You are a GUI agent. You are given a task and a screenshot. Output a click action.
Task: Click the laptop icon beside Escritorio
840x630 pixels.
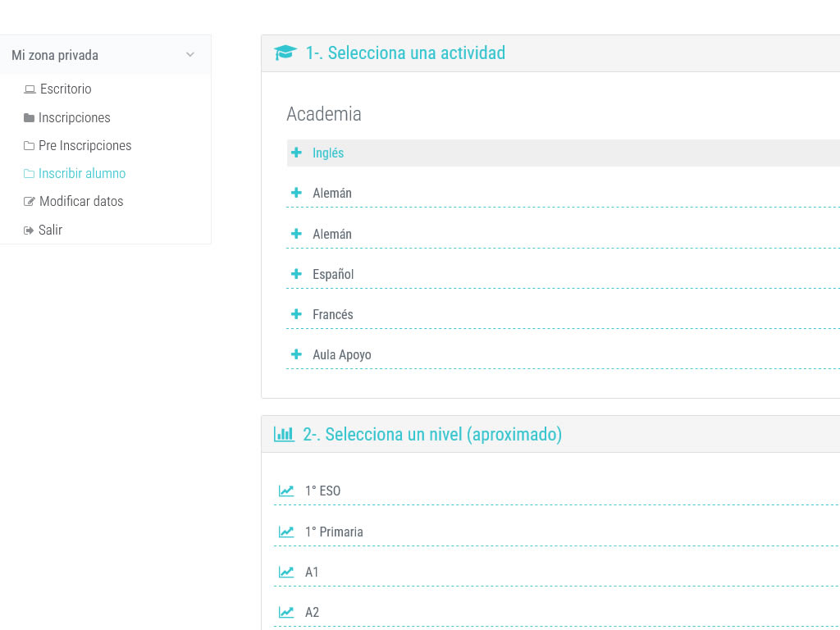click(30, 89)
